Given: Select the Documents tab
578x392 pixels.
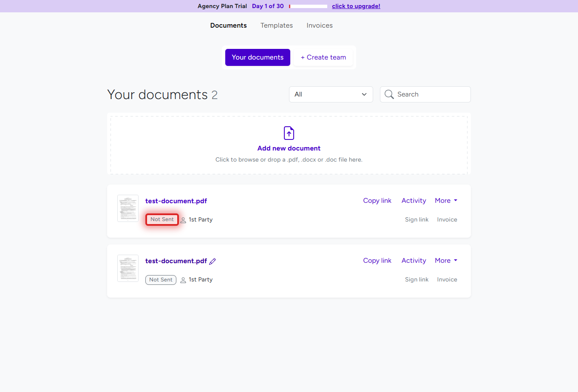Looking at the screenshot, I should pyautogui.click(x=228, y=26).
